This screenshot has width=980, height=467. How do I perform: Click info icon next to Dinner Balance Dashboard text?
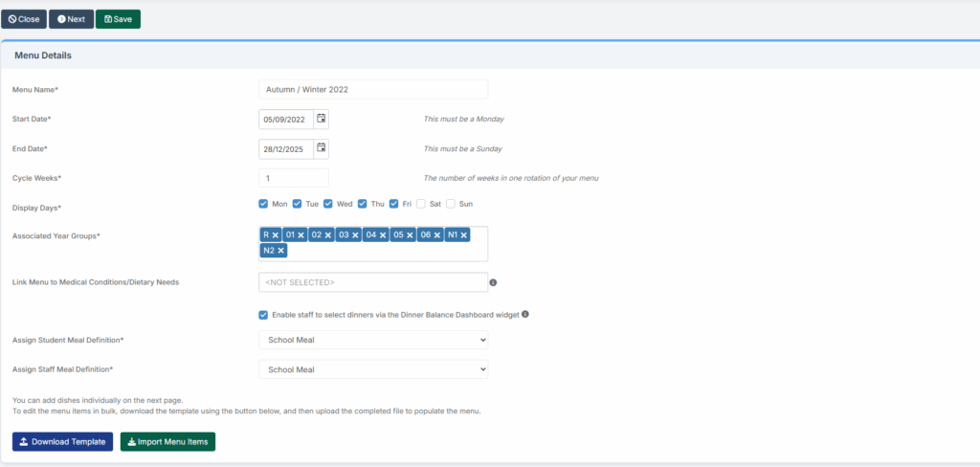(525, 314)
